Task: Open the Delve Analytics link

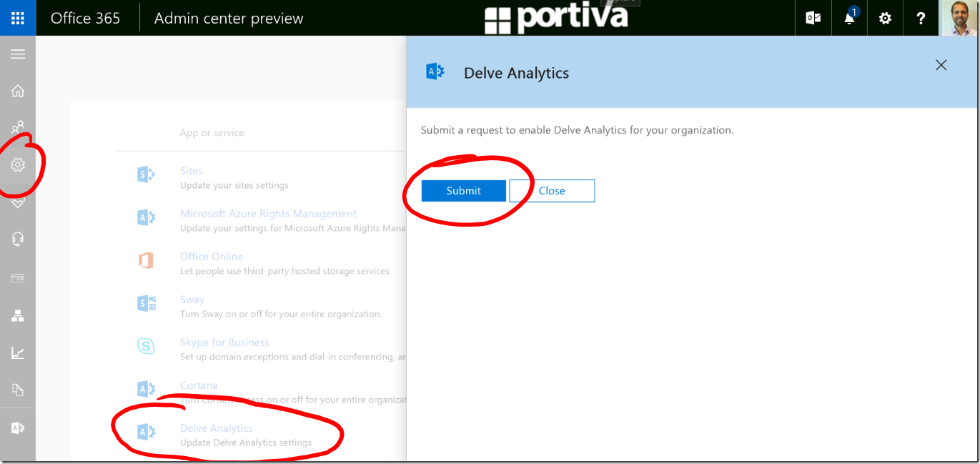Action: (217, 428)
